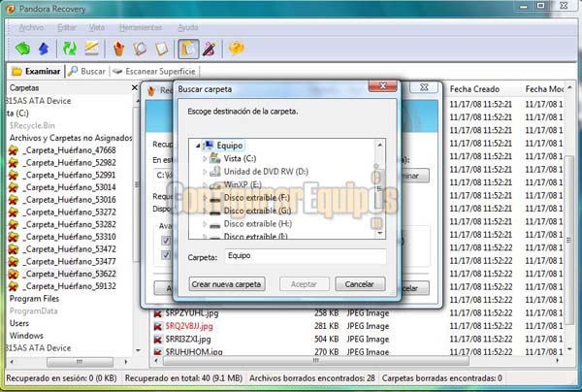Viewport: 582px width, 392px height.
Task: Select _Carpeta_Huérfano_52982 folder
Action: (69, 163)
